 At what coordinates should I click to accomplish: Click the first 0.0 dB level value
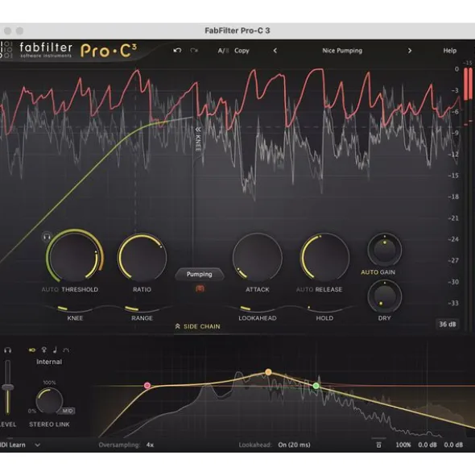pyautogui.click(x=427, y=445)
